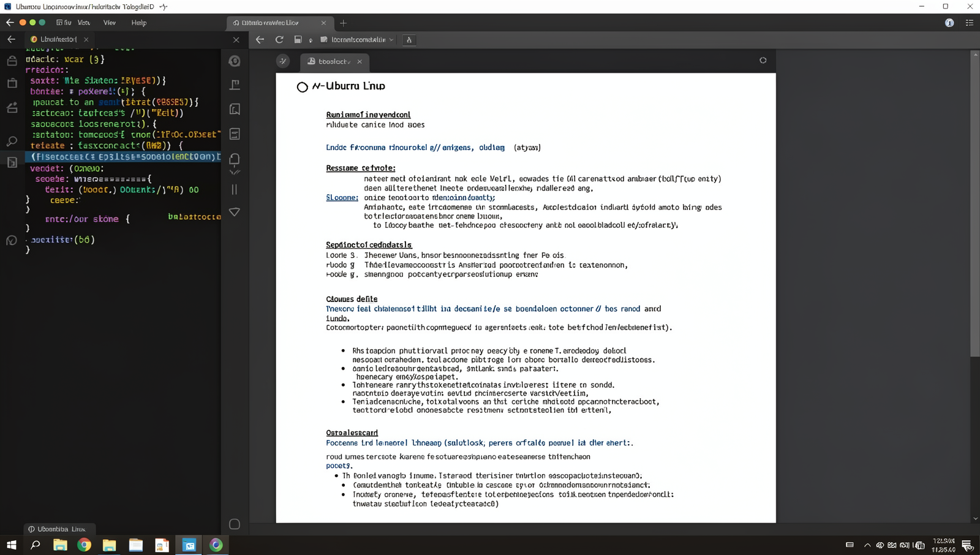
Task: Open the Vista menu item
Action: (84, 23)
